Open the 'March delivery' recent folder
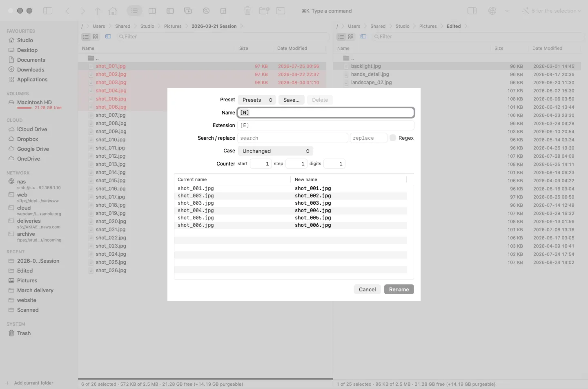 click(35, 291)
